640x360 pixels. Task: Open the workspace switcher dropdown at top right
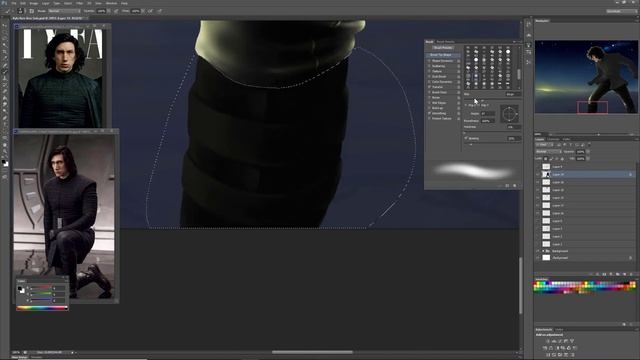621,11
